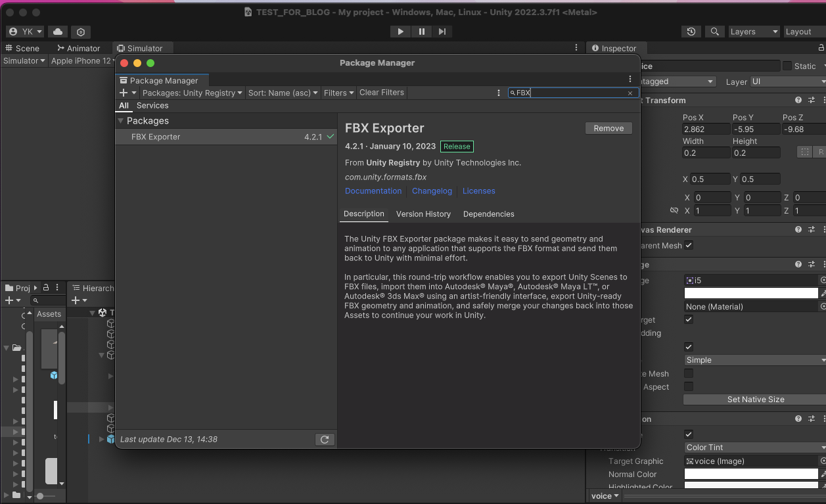Remove the FBX Exporter package
Screen dimensions: 826x504
608,127
